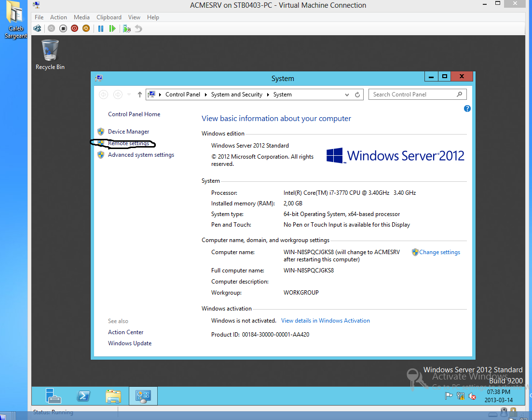Close the System window
The image size is (532, 420).
(462, 76)
